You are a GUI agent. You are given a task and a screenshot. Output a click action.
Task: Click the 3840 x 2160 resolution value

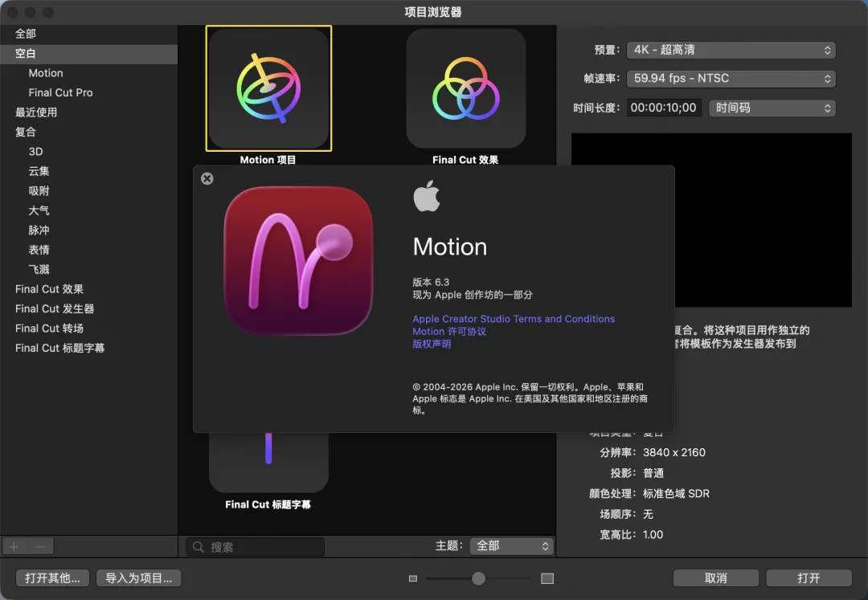pos(674,453)
